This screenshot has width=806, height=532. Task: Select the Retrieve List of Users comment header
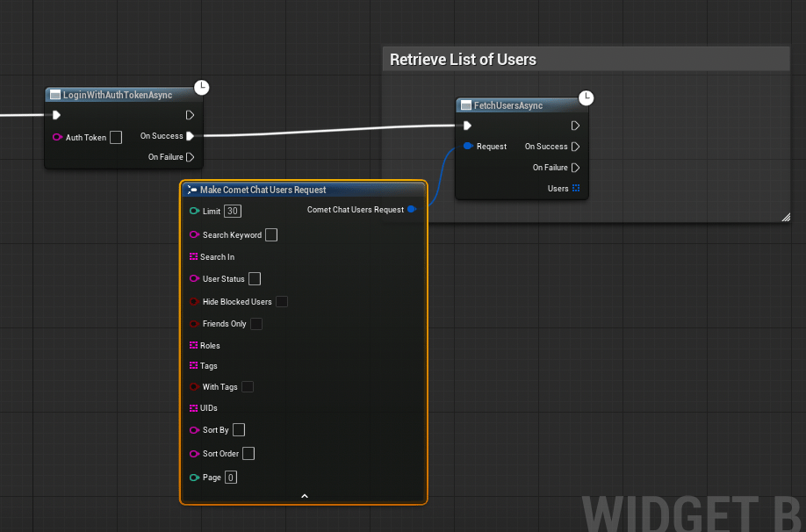586,60
